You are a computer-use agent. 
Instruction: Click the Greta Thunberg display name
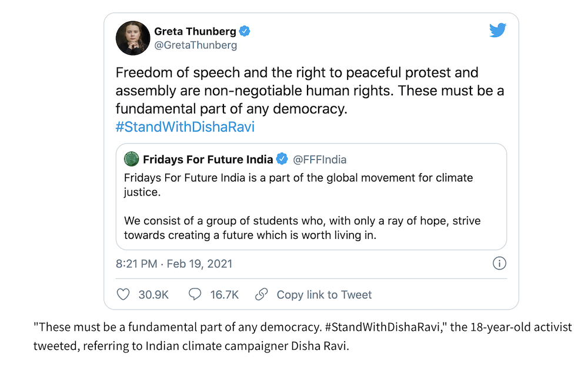coord(195,32)
